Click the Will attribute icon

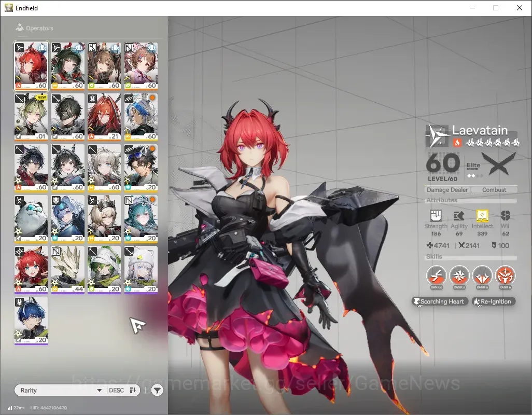point(506,215)
